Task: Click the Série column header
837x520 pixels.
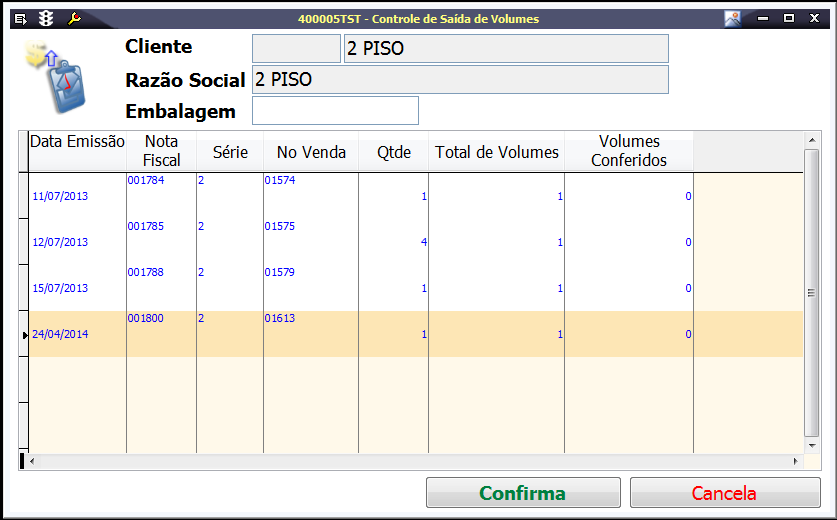Action: pos(230,152)
